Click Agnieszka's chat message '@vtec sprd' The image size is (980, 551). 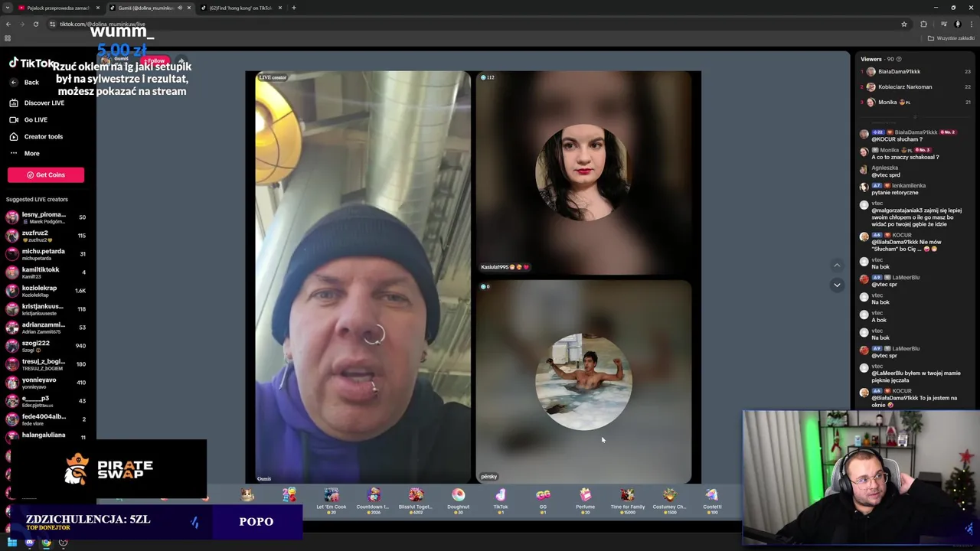886,175
